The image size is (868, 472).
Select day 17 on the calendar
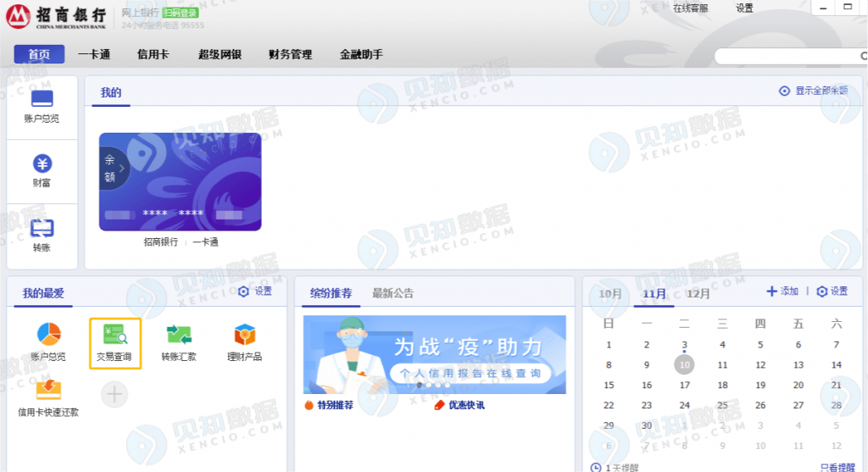[x=685, y=385]
